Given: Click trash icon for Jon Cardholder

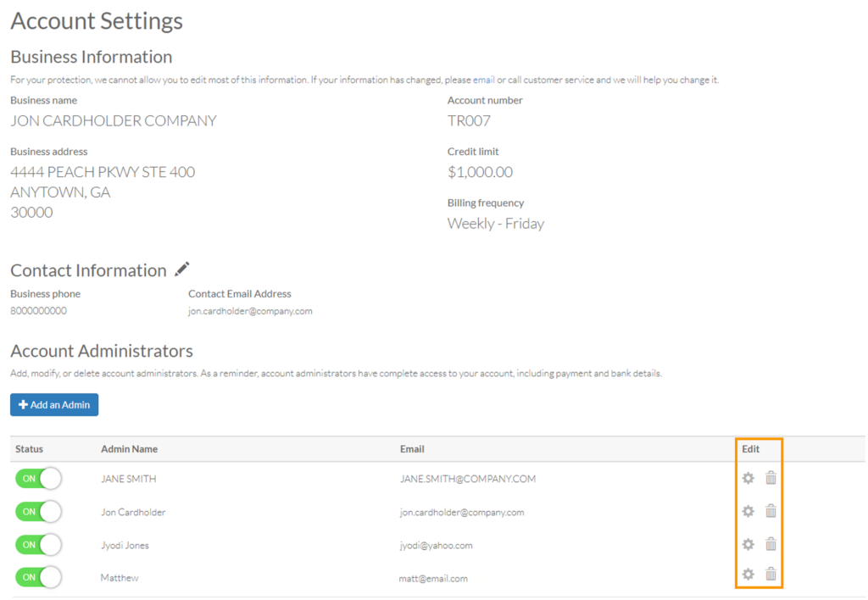Looking at the screenshot, I should [x=771, y=511].
